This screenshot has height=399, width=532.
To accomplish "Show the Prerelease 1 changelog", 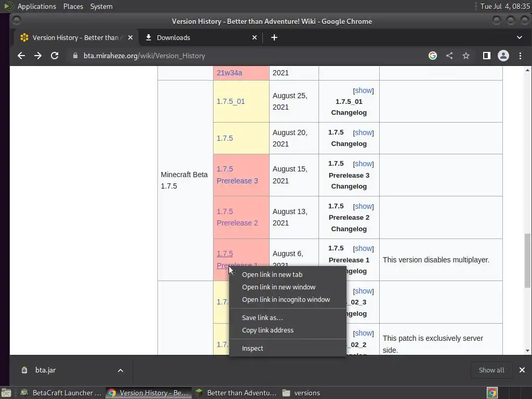I will [363, 248].
